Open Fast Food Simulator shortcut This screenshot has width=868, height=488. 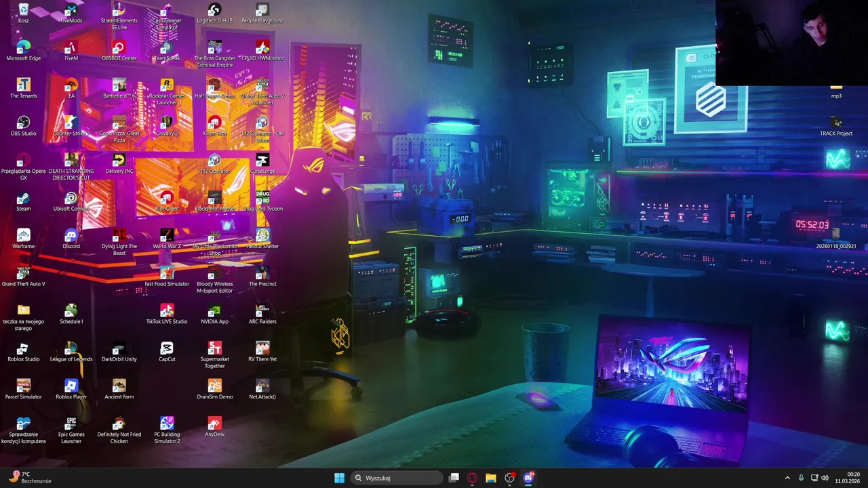(167, 276)
